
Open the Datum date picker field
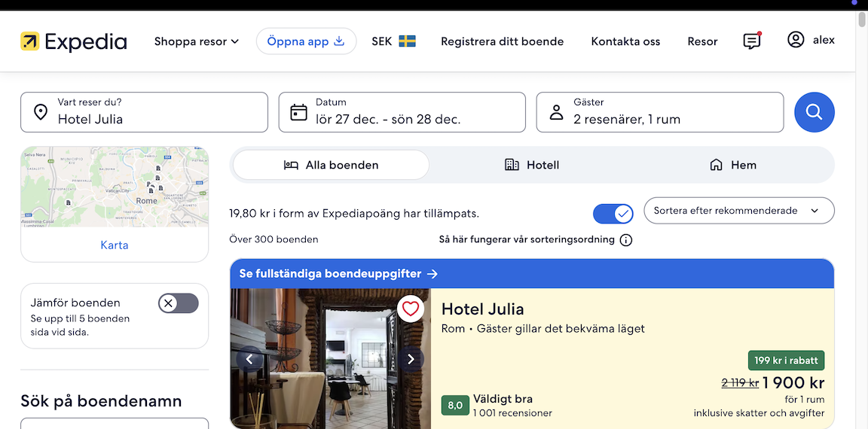pos(402,112)
